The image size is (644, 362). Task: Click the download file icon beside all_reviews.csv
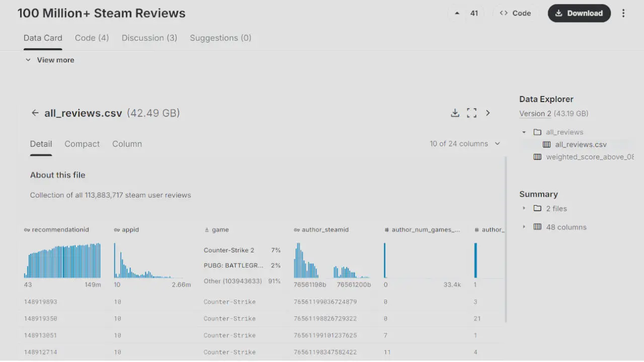[455, 113]
